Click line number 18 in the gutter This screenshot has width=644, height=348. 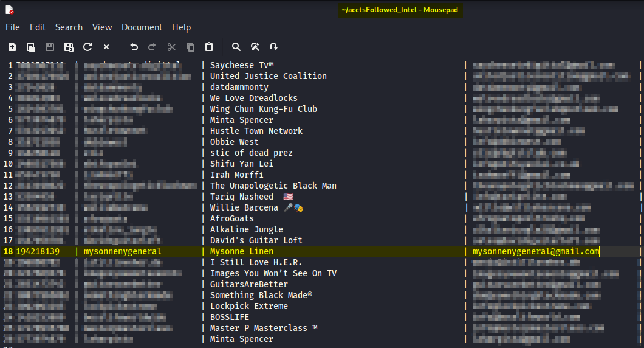click(9, 251)
